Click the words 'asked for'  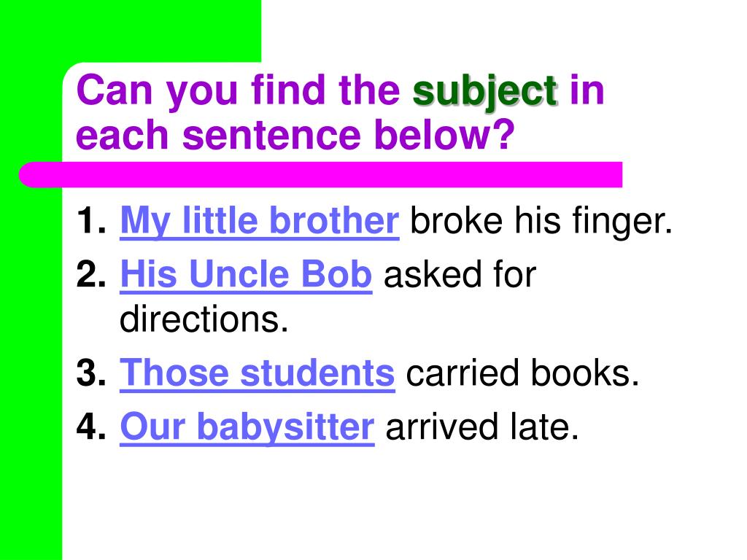coord(460,275)
